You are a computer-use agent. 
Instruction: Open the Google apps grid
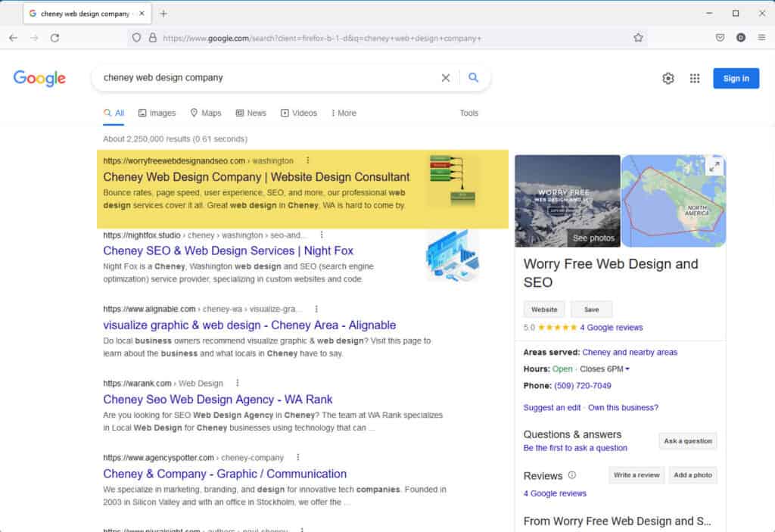pos(695,78)
